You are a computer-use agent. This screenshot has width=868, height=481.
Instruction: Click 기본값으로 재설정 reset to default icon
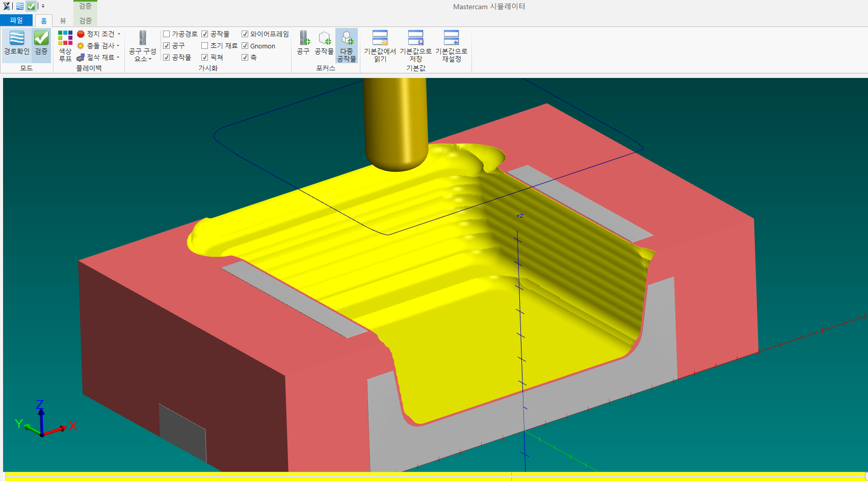coord(452,46)
